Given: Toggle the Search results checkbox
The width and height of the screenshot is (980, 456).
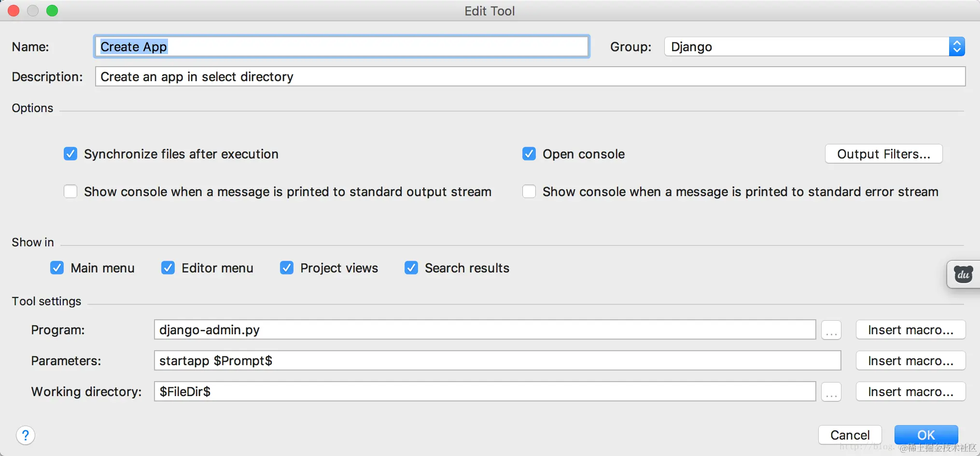Looking at the screenshot, I should [411, 268].
